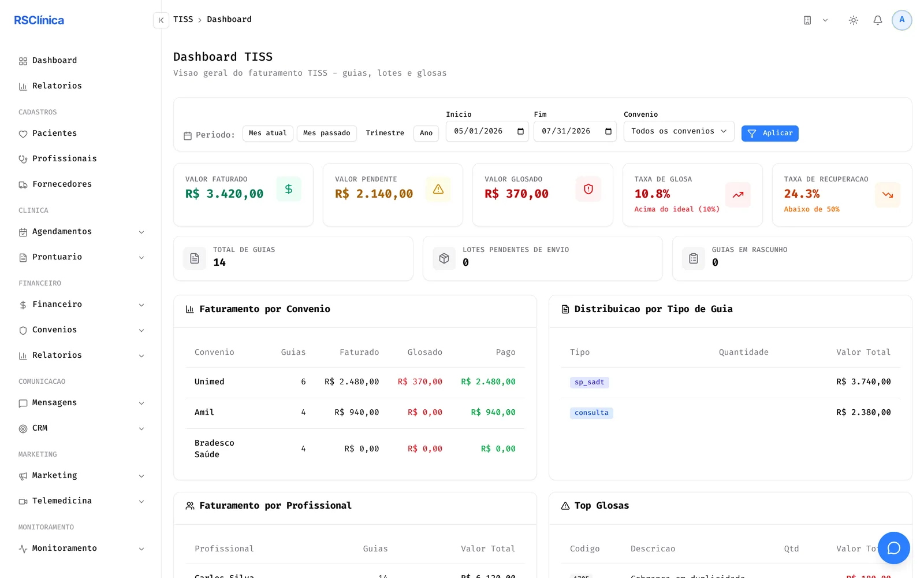Viewport: 924px width, 578px height.
Task: Click the calendar icon beside Periodo
Action: [188, 136]
